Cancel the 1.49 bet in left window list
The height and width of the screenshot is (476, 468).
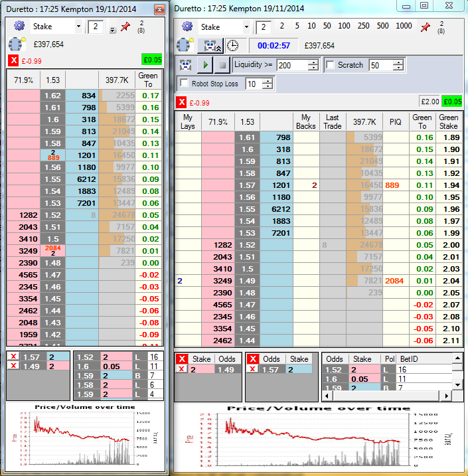point(14,366)
